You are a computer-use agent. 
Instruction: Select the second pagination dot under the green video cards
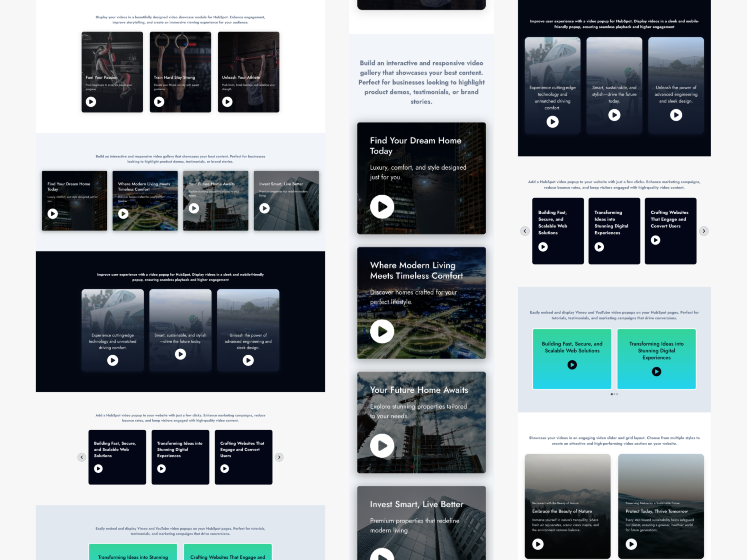615,394
